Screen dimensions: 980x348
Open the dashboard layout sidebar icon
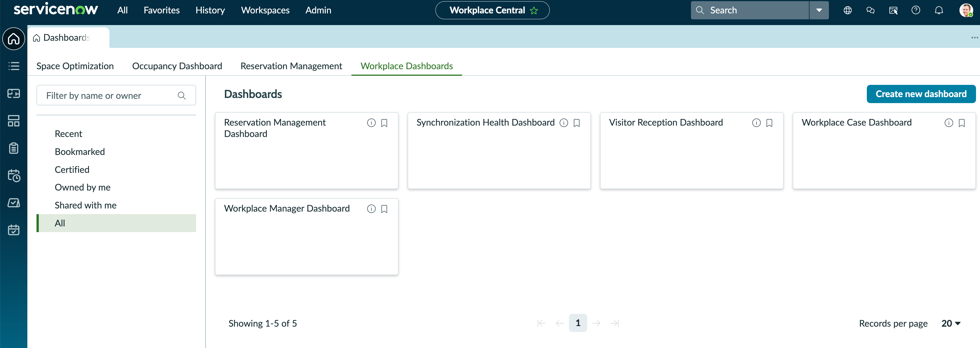[14, 121]
